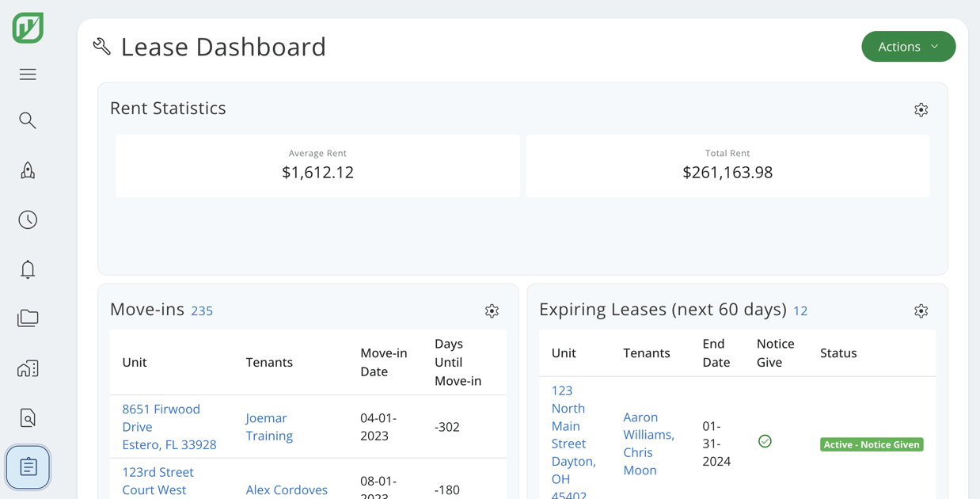The image size is (980, 499).
Task: Collapse the sidebar with the hamburger menu
Action: 27,74
